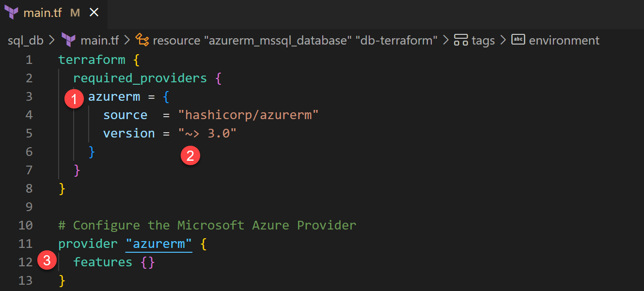The width and height of the screenshot is (644, 291).
Task: Click the resource symbol icon in breadcrumb
Action: [142, 40]
